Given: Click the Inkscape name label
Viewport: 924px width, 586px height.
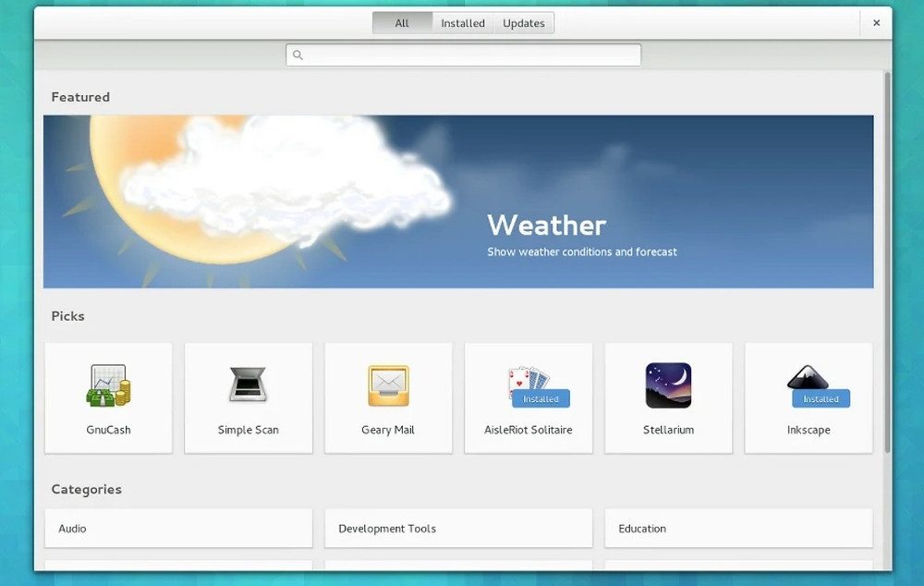Looking at the screenshot, I should [808, 430].
